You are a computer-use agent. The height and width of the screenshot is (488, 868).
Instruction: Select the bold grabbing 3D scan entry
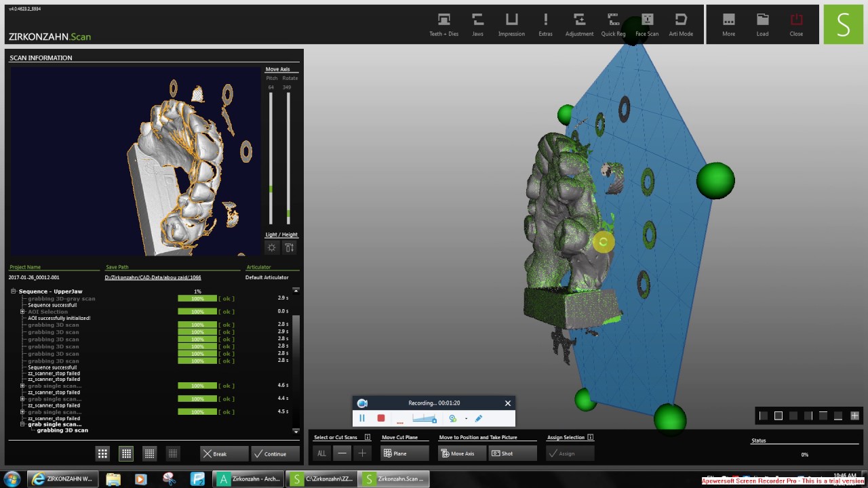click(62, 430)
